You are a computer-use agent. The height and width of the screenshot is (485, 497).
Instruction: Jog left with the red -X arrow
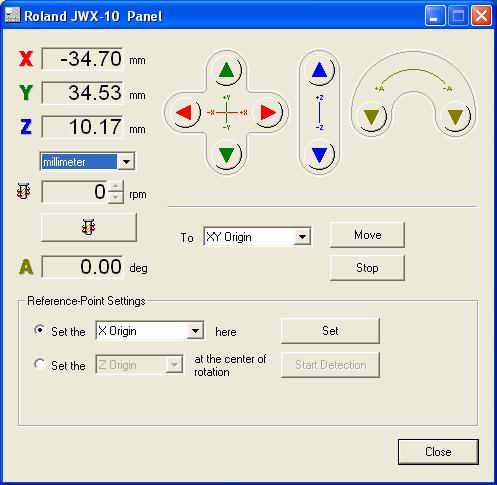pyautogui.click(x=185, y=113)
